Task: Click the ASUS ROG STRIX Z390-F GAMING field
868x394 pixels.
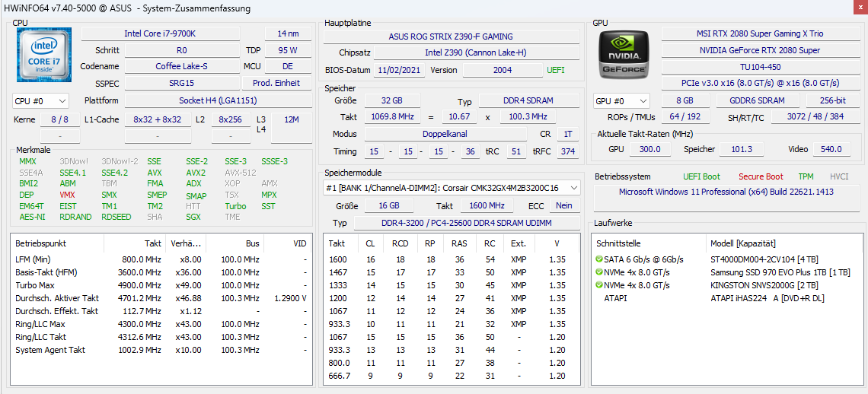Action: pos(452,37)
